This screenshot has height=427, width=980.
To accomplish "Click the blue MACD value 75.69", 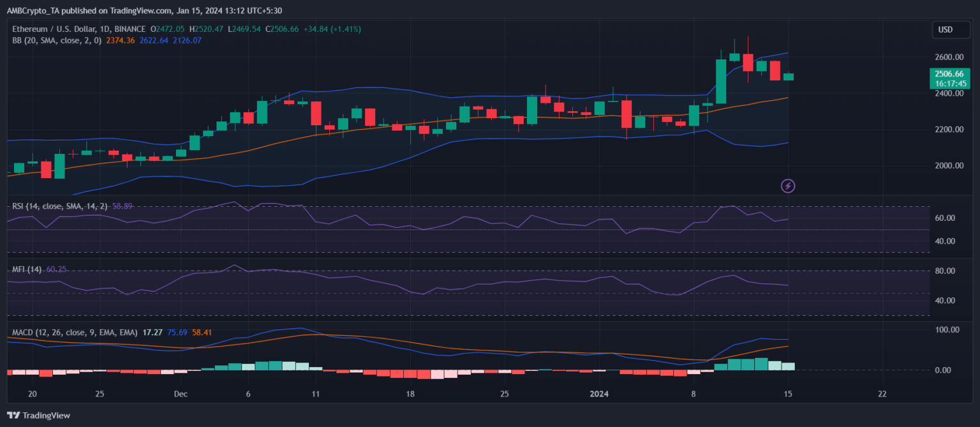I will [177, 333].
